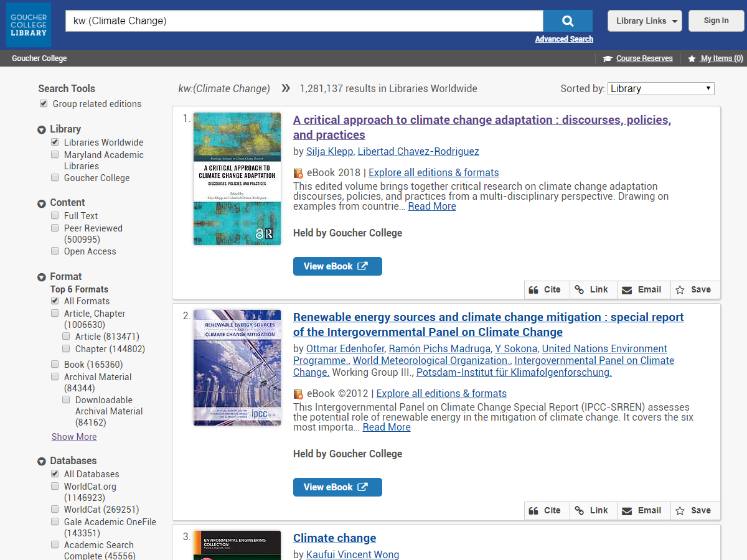Open the Library Links menu
The width and height of the screenshot is (747, 560).
644,21
